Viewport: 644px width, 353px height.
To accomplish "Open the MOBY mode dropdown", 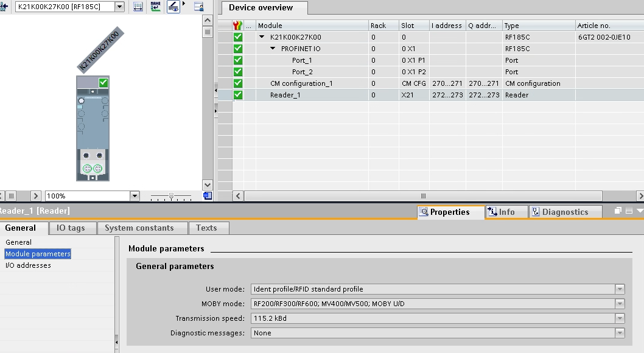I will click(620, 304).
